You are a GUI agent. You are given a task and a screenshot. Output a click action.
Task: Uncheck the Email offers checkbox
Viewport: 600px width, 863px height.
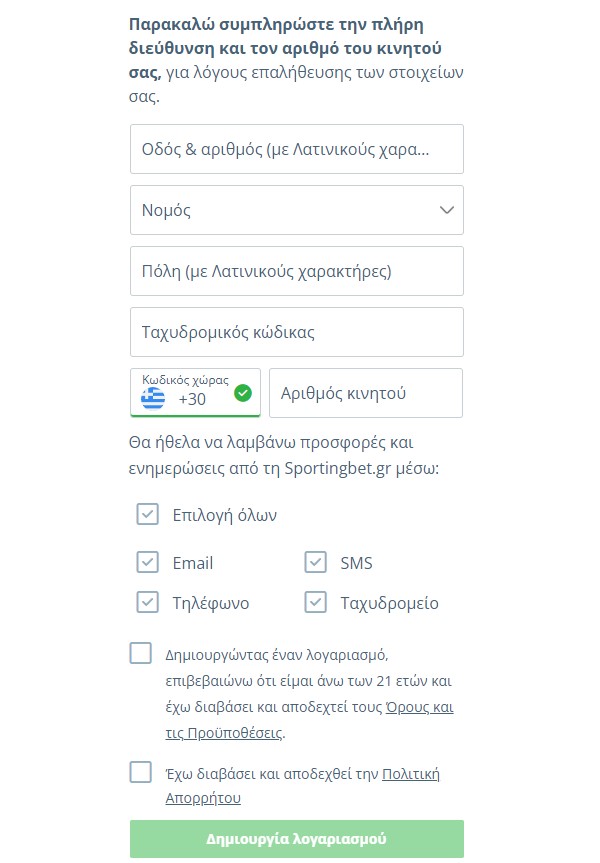click(x=148, y=562)
